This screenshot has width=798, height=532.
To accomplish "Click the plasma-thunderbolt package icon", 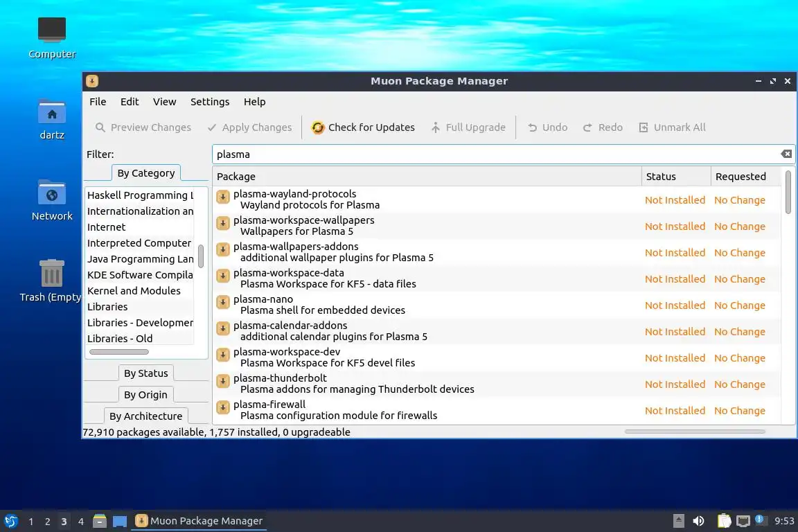I will tap(223, 382).
